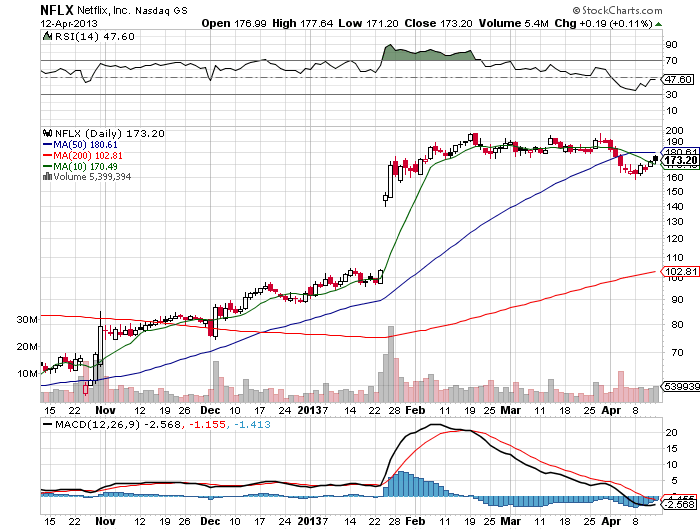
Task: Click the volume bars icon in legend
Action: coord(47,177)
